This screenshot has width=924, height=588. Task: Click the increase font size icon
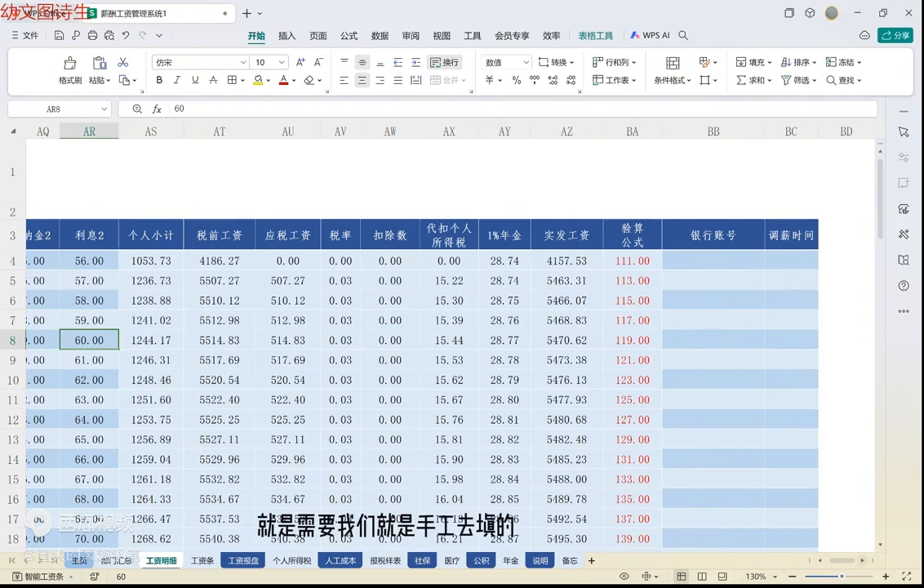(x=300, y=62)
